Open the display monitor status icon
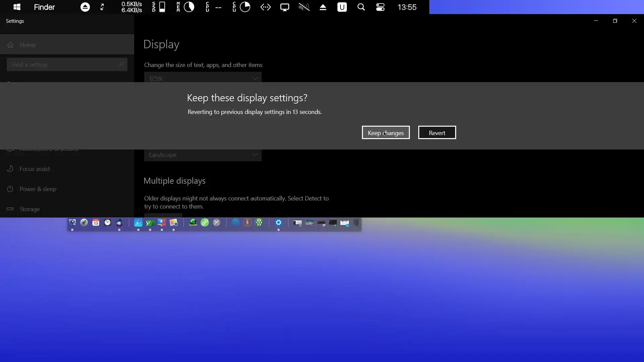The height and width of the screenshot is (362, 644). [284, 7]
